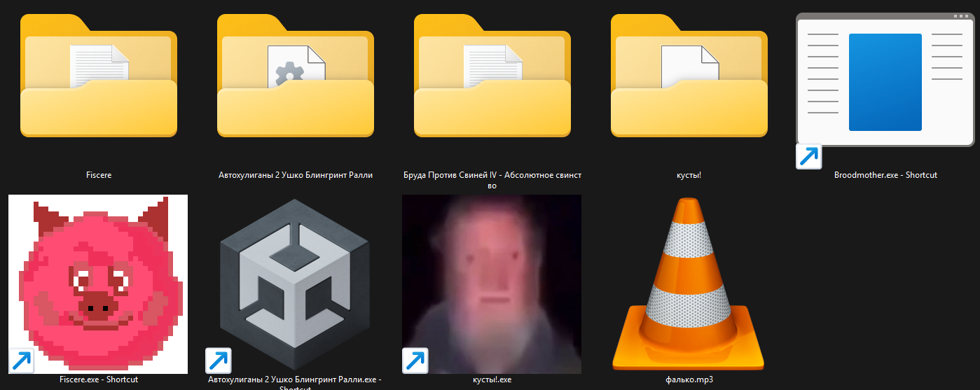Image resolution: width=980 pixels, height=390 pixels.
Task: Select the кусты! folder icon
Action: (689, 76)
